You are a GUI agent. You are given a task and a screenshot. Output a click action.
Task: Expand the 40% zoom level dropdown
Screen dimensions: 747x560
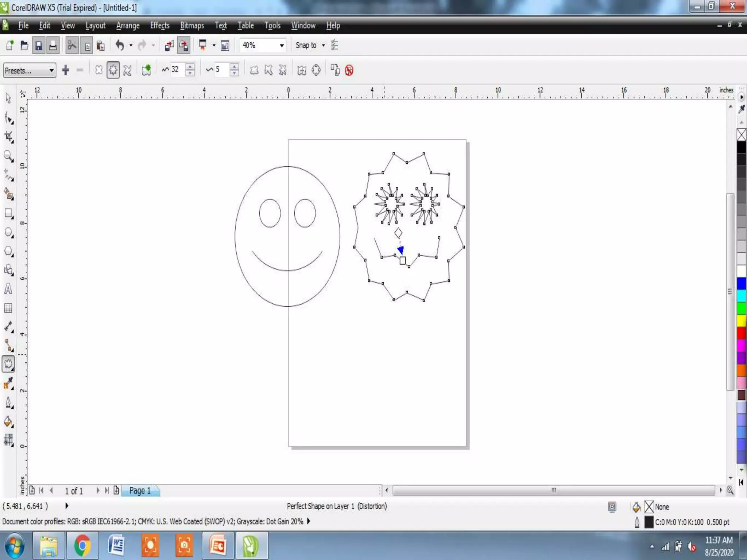click(282, 46)
